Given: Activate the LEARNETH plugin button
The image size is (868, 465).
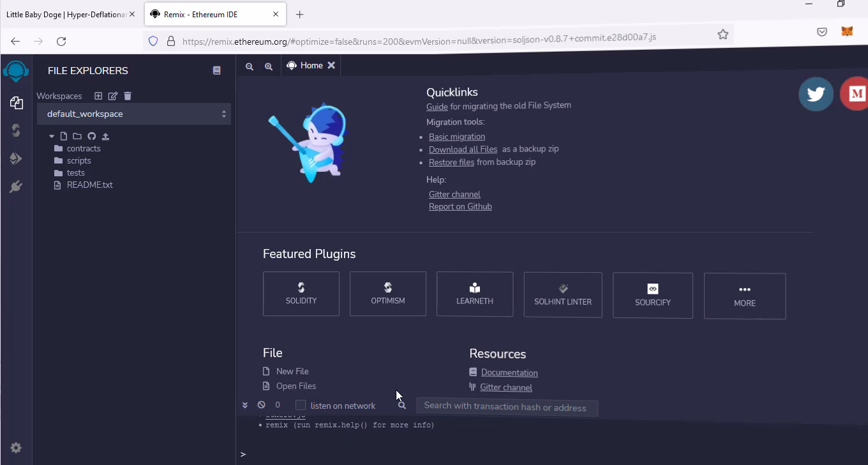Looking at the screenshot, I should coord(474,294).
